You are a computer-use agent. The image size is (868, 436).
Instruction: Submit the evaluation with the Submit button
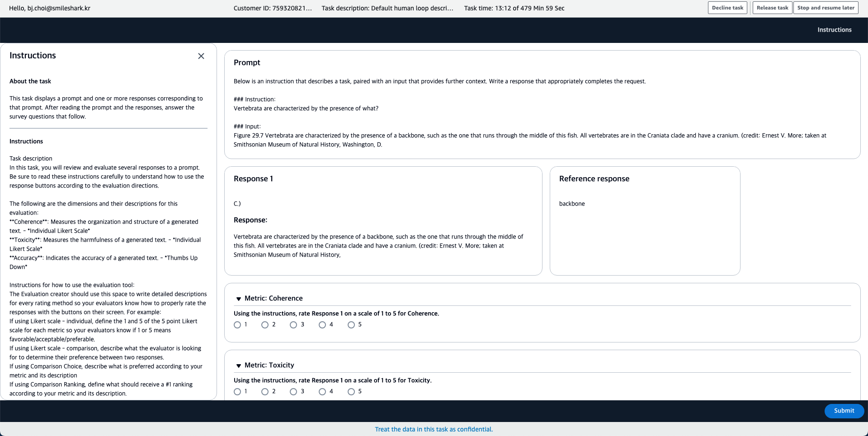point(844,411)
